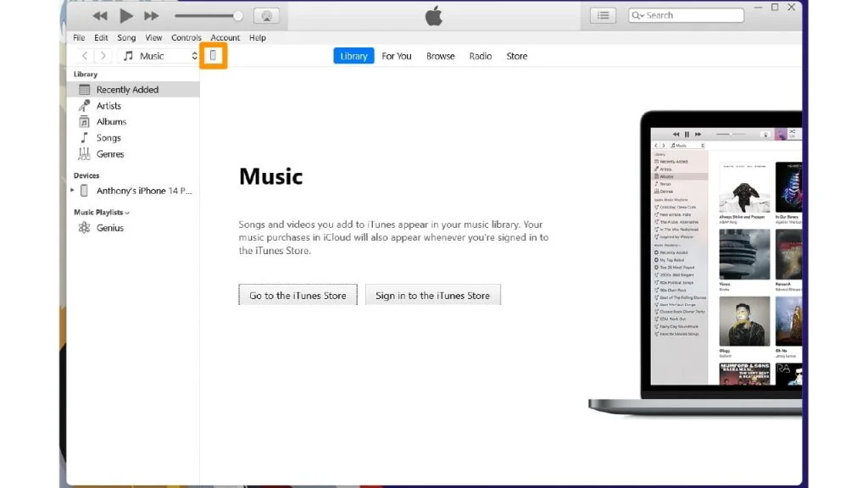
Task: Select Albums in the sidebar
Action: (133, 122)
